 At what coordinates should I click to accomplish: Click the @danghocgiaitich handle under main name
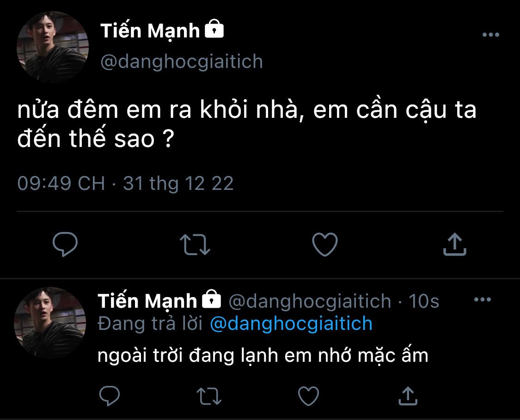pyautogui.click(x=181, y=61)
